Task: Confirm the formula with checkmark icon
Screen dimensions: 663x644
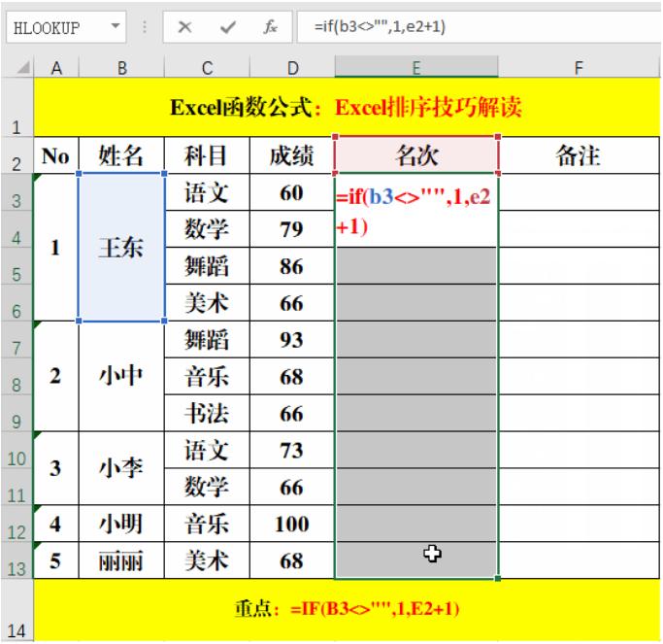Action: click(x=228, y=27)
